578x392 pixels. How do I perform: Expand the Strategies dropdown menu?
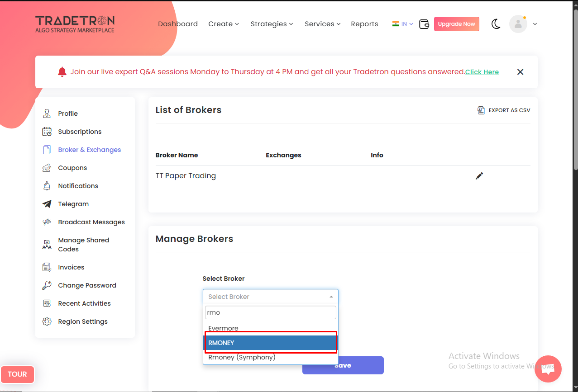(x=272, y=24)
